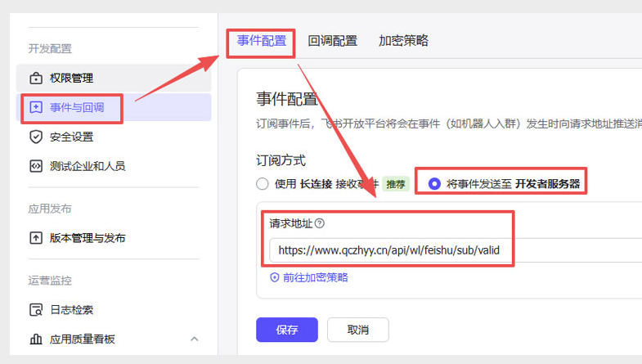Viewport: 642px width, 364px height.
Task: Select the 使用长连接接收事件 radio option
Action: click(263, 184)
